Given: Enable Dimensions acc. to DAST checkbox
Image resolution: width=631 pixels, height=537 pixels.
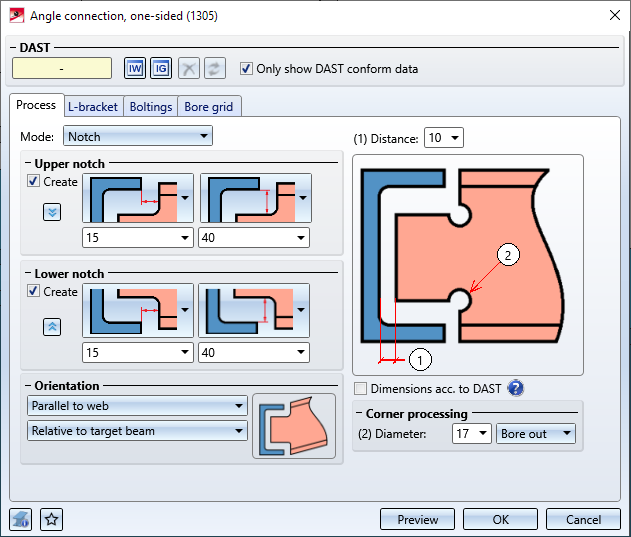Looking at the screenshot, I should tap(361, 388).
